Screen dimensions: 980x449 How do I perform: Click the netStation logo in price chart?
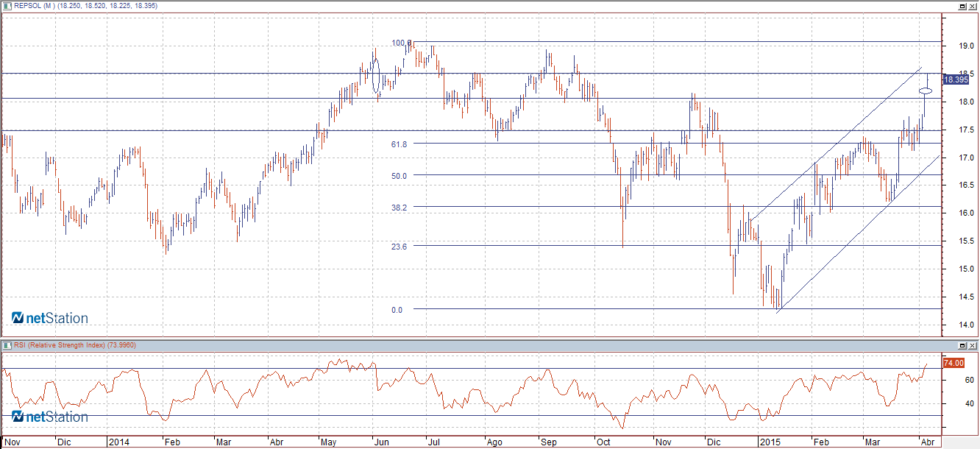pos(50,318)
